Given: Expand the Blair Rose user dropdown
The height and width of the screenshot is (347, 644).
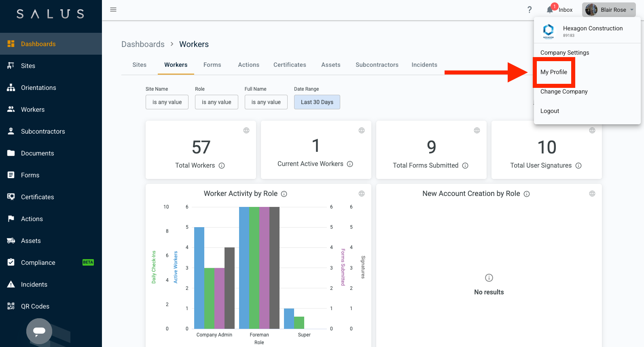Looking at the screenshot, I should point(609,10).
